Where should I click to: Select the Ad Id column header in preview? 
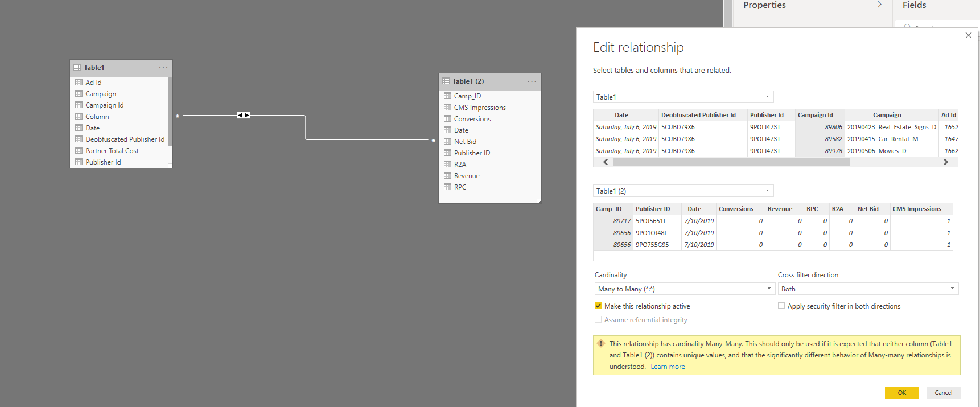[949, 115]
